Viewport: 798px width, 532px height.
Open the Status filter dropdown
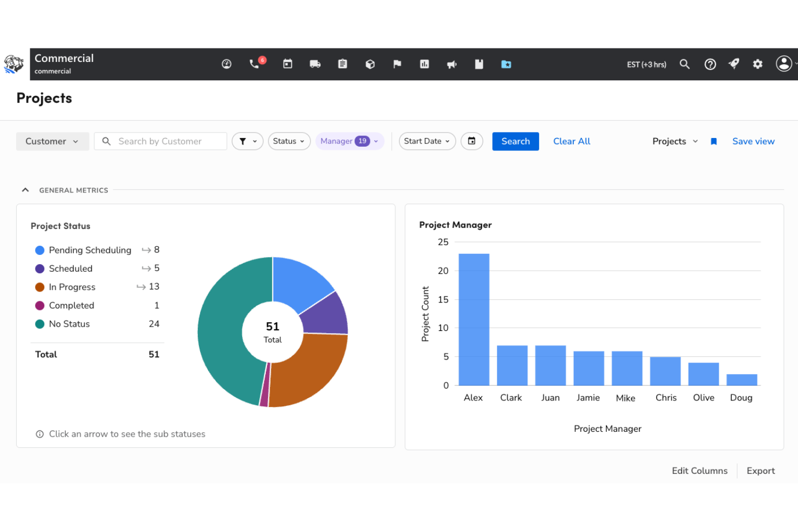(289, 141)
